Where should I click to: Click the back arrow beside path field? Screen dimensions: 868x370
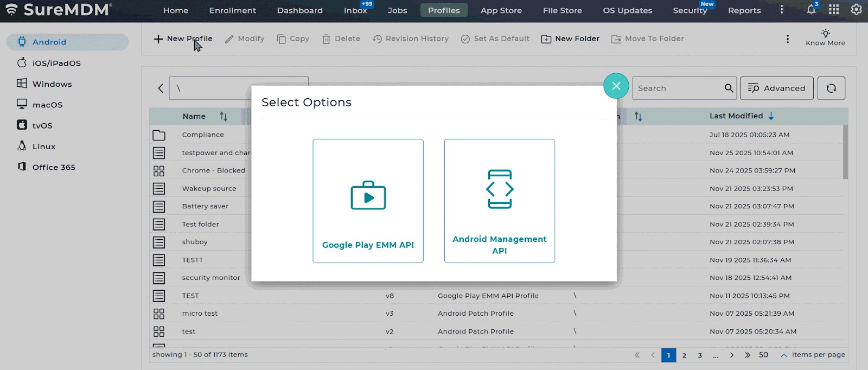click(x=161, y=88)
